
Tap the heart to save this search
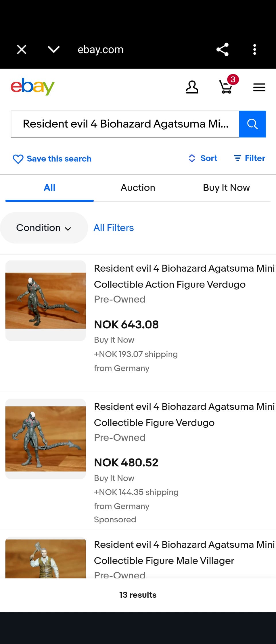[18, 159]
